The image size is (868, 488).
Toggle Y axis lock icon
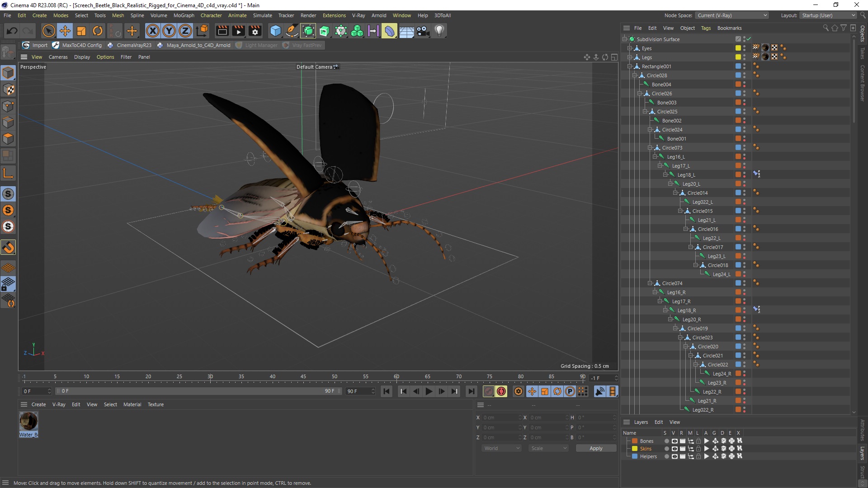click(169, 31)
